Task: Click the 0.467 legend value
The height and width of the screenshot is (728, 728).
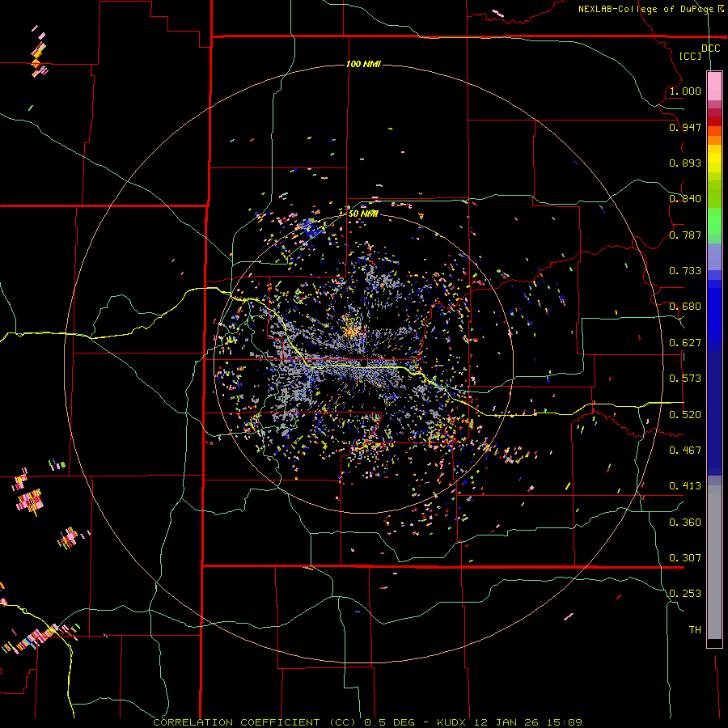Action: (685, 451)
